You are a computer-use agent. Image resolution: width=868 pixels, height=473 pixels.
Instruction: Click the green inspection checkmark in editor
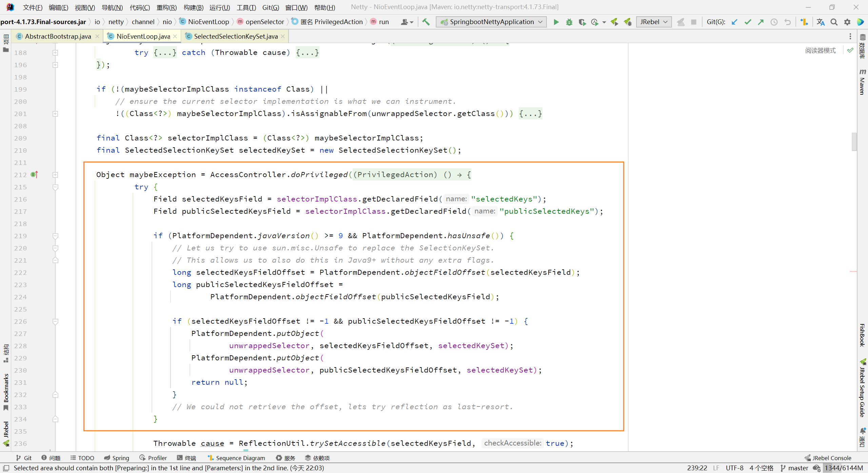850,50
